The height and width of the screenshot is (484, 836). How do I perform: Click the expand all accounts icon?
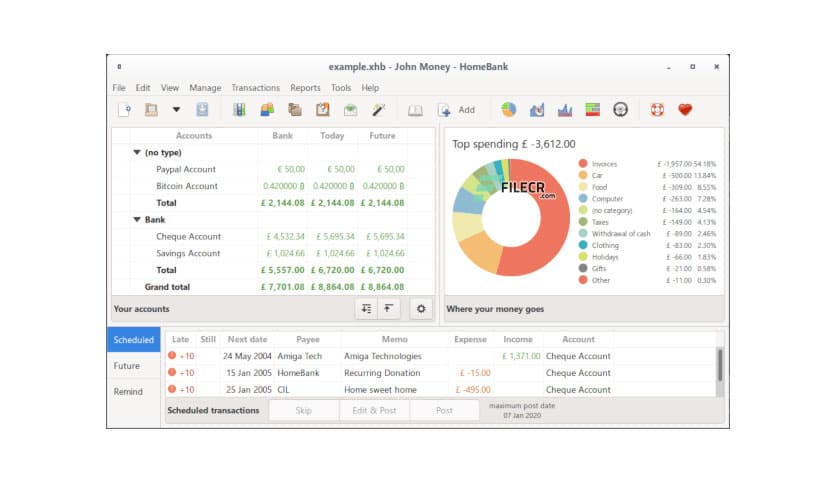click(x=366, y=309)
